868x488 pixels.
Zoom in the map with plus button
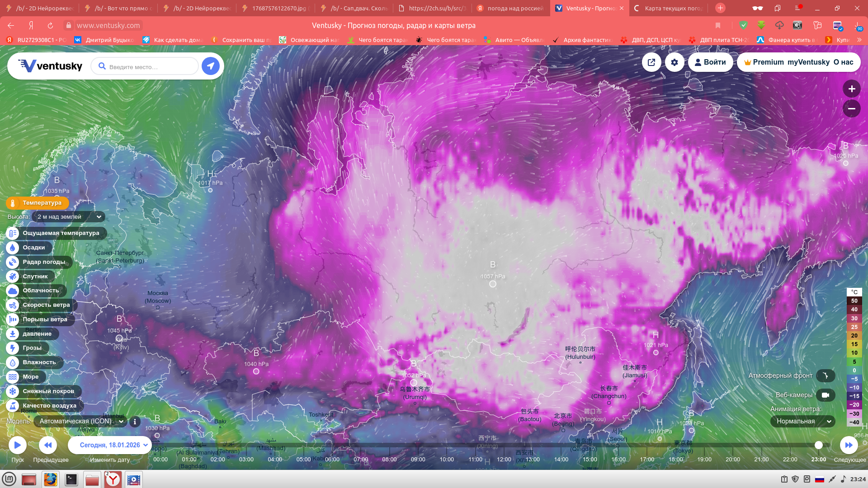[x=851, y=89]
